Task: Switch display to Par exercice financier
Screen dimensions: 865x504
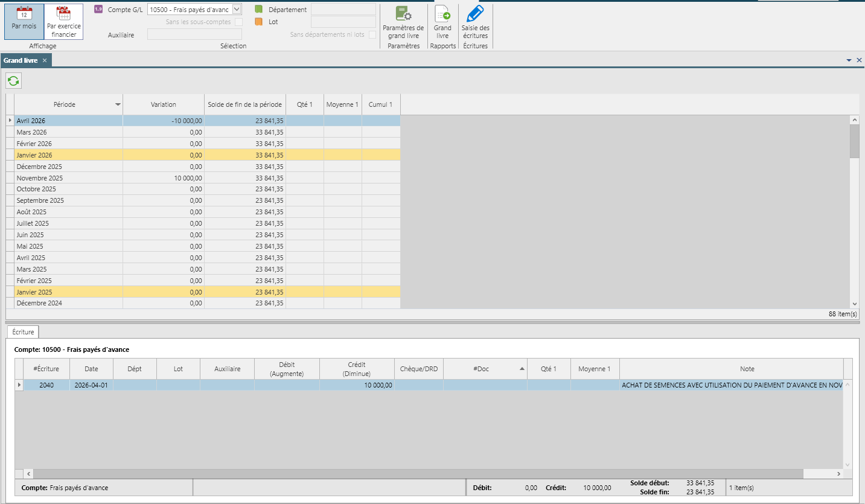Action: (x=64, y=22)
